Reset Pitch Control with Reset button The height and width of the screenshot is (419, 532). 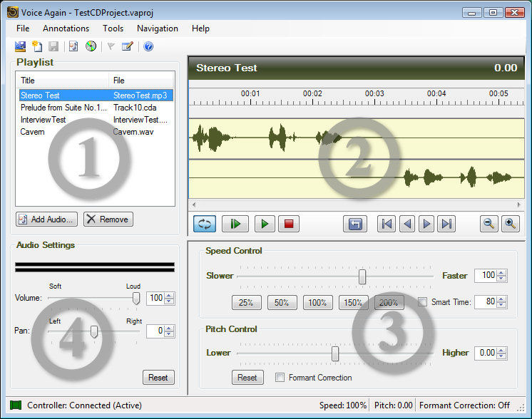247,377
